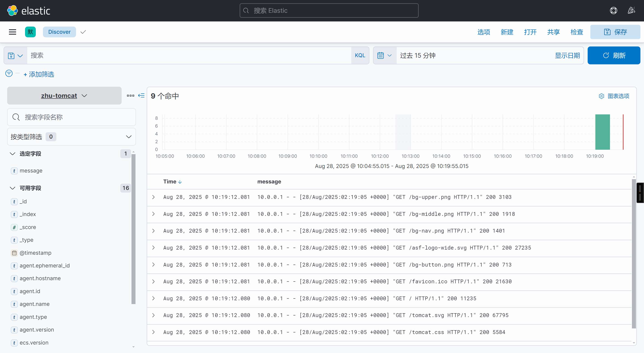Open the calendar quick time menu
Image resolution: width=644 pixels, height=353 pixels.
(385, 55)
